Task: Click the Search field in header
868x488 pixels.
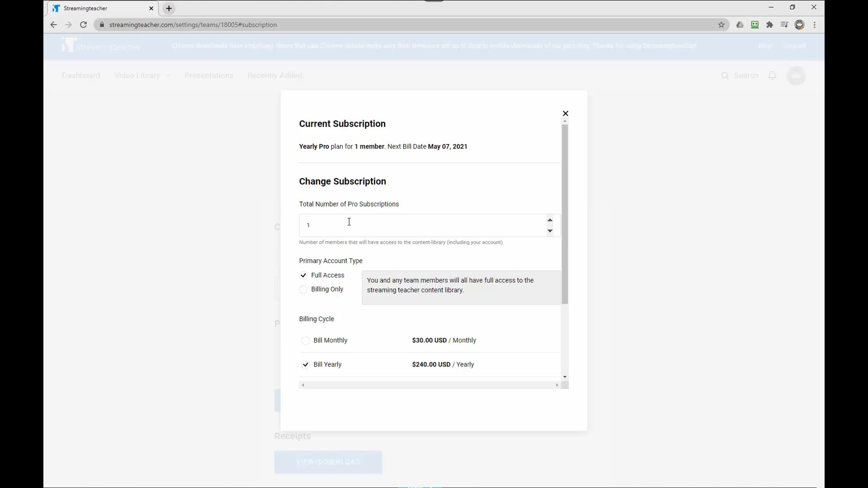Action: [740, 75]
